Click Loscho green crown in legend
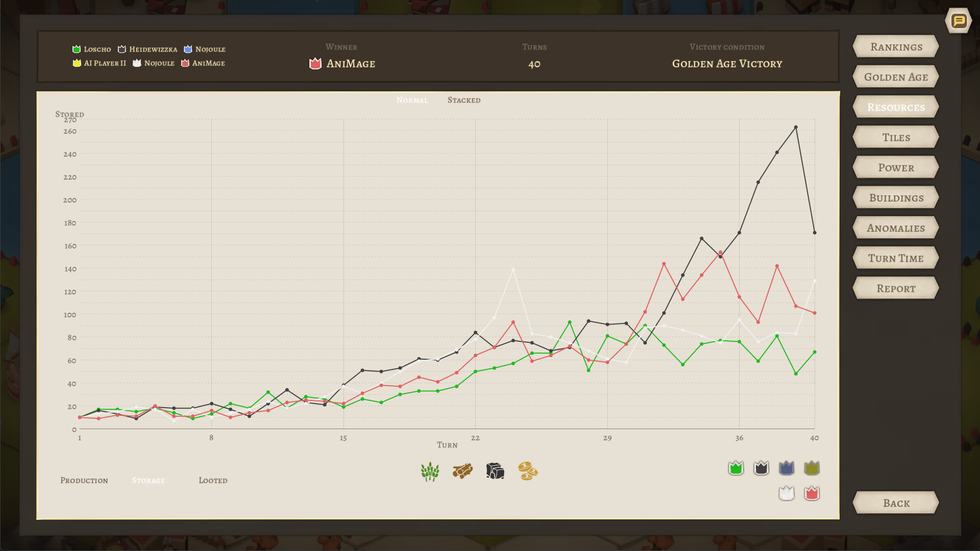Screen dimensions: 980x551 [x=77, y=49]
